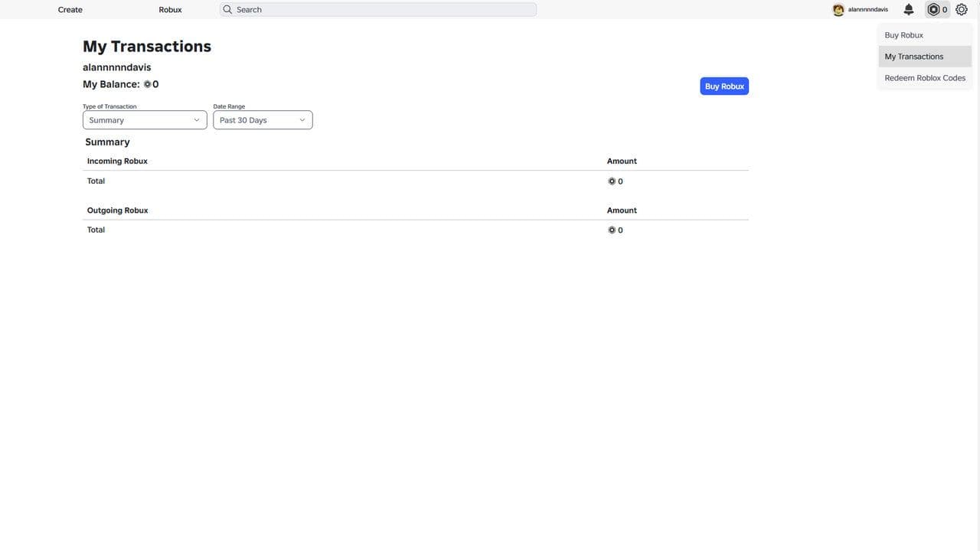980x551 pixels.
Task: Click the blue Buy Robux button
Action: click(724, 86)
